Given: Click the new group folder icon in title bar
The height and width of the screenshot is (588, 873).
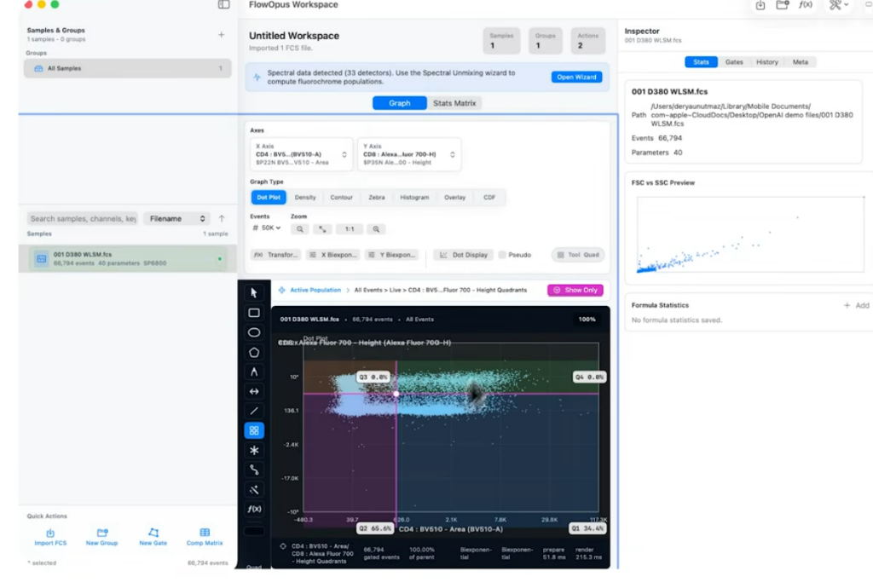Looking at the screenshot, I should (x=783, y=5).
